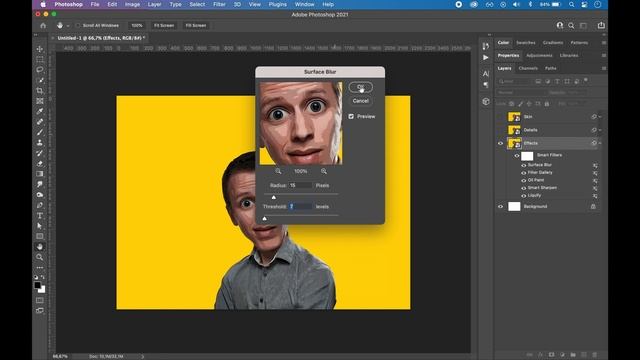This screenshot has height=360, width=640.
Task: Select the Rectangular Marquee tool
Action: point(40,59)
